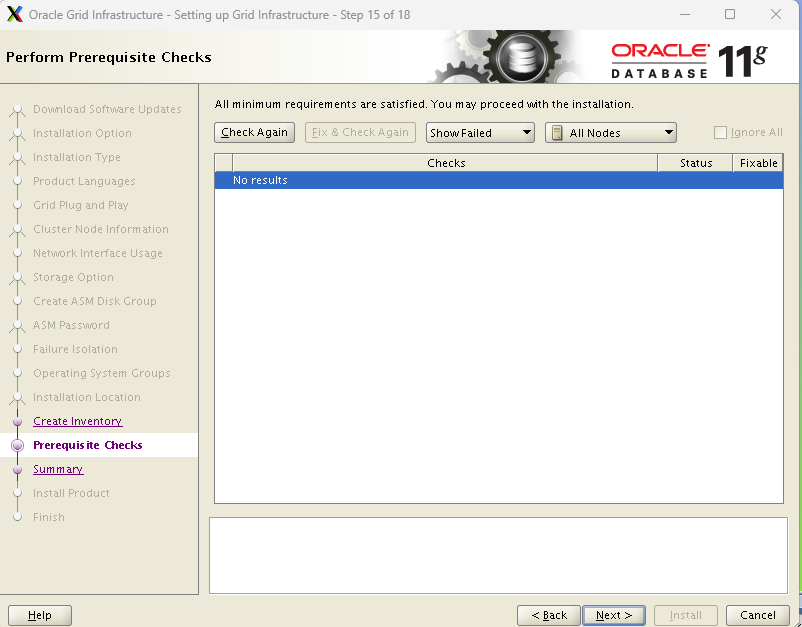This screenshot has height=627, width=802.
Task: Click Failure Isolation step
Action: 75,349
